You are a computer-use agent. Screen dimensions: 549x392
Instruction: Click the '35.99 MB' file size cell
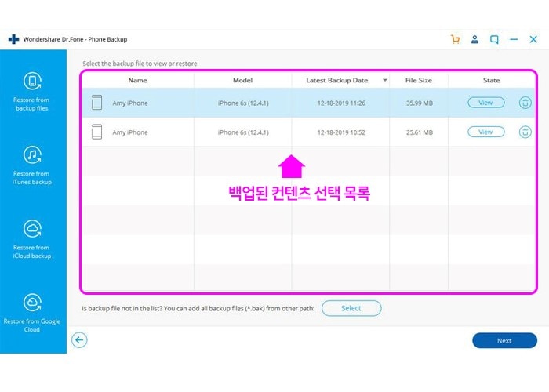(x=419, y=103)
